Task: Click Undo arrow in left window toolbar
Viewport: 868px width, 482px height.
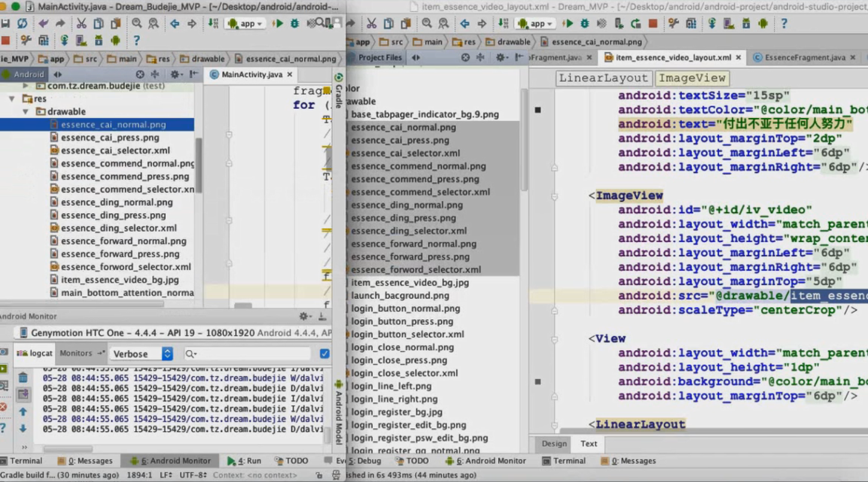Action: tap(44, 23)
